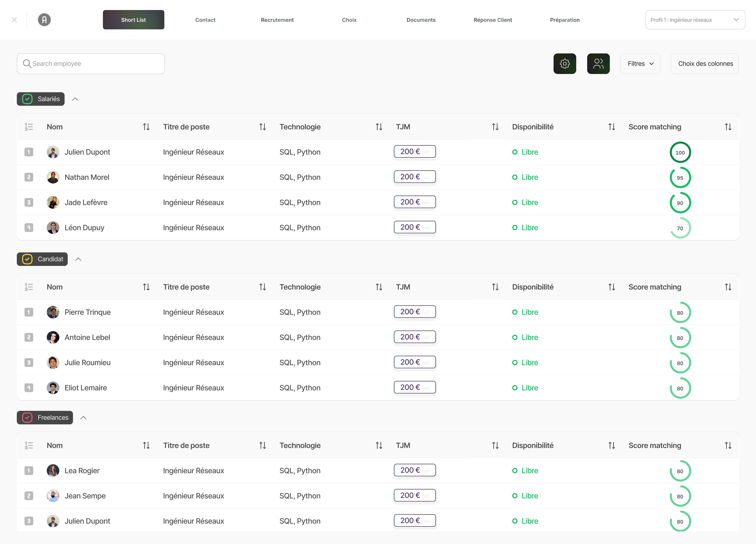Open the team members icon button
Viewport: 756px width, 544px height.
pos(598,64)
